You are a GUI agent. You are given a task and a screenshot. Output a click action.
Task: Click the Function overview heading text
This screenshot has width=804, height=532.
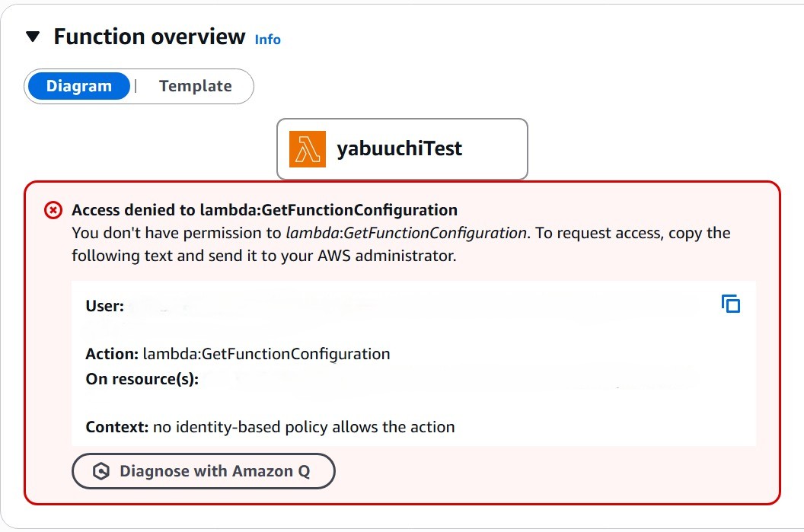coord(149,37)
